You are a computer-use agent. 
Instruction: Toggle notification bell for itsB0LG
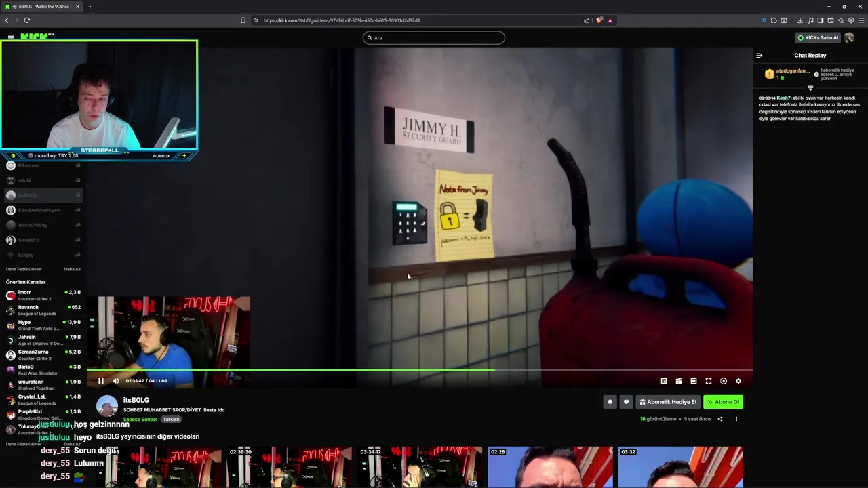pyautogui.click(x=610, y=402)
